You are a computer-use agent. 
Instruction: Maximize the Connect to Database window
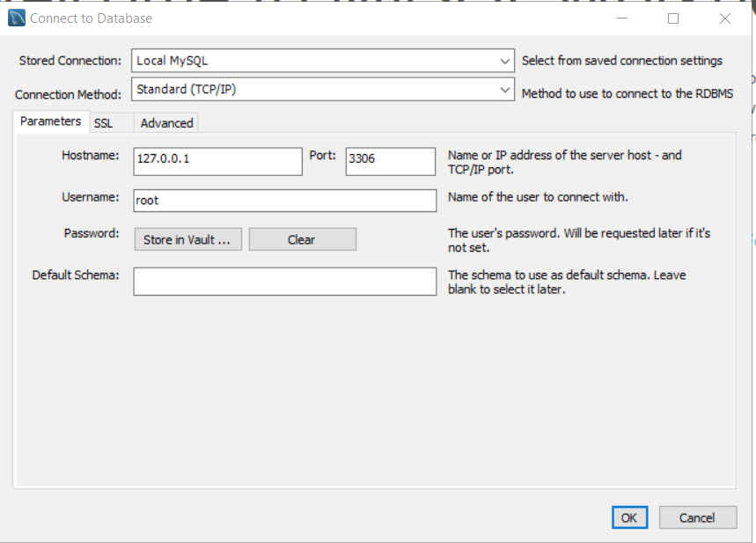pos(673,18)
